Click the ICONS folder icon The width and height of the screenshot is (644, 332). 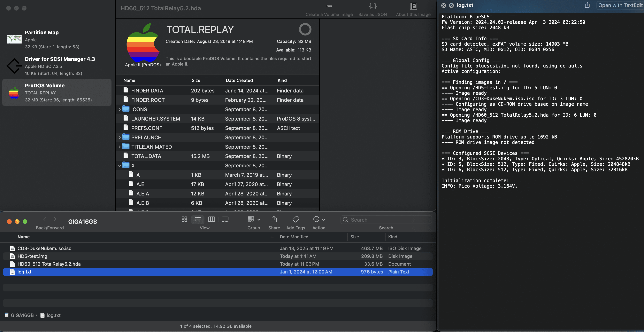(126, 109)
